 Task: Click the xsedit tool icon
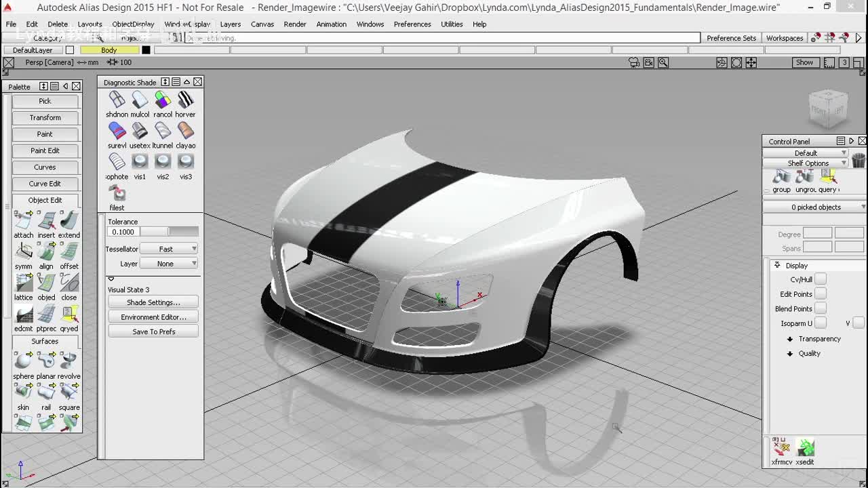[805, 447]
